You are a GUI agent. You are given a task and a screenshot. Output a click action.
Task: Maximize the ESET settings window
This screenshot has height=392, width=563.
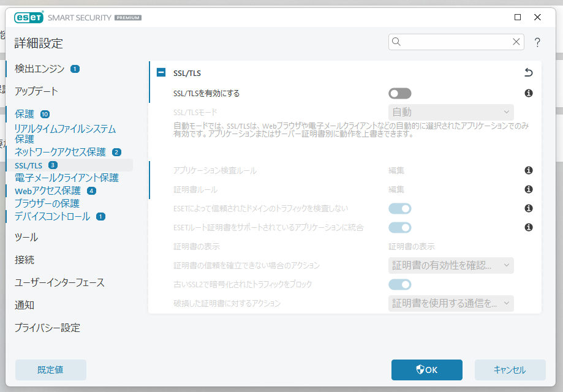(518, 17)
